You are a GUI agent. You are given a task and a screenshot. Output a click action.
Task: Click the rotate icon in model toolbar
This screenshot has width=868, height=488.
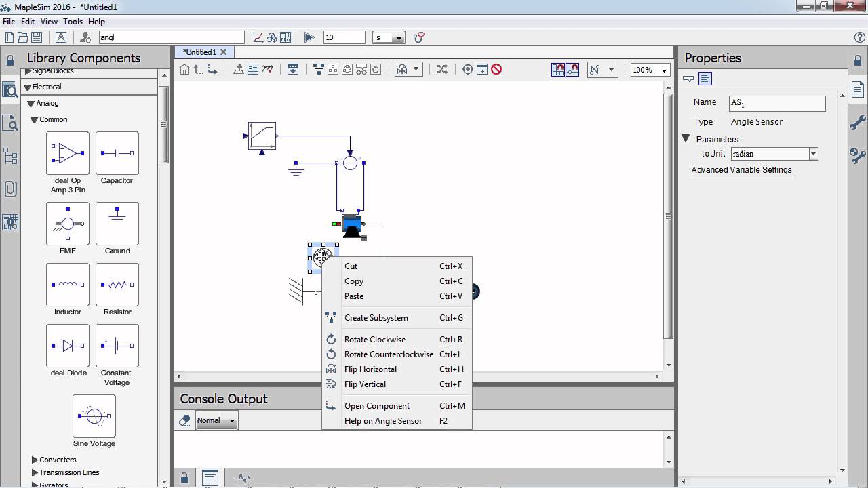pyautogui.click(x=376, y=69)
